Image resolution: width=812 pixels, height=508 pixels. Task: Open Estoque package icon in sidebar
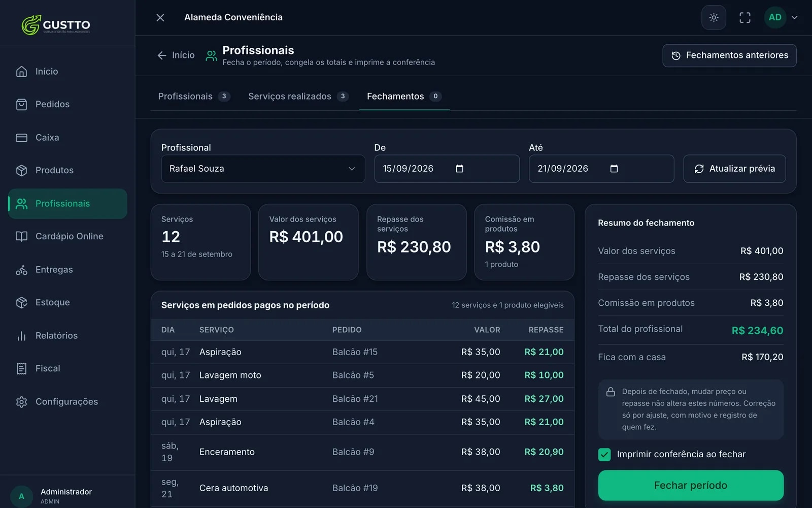(21, 303)
